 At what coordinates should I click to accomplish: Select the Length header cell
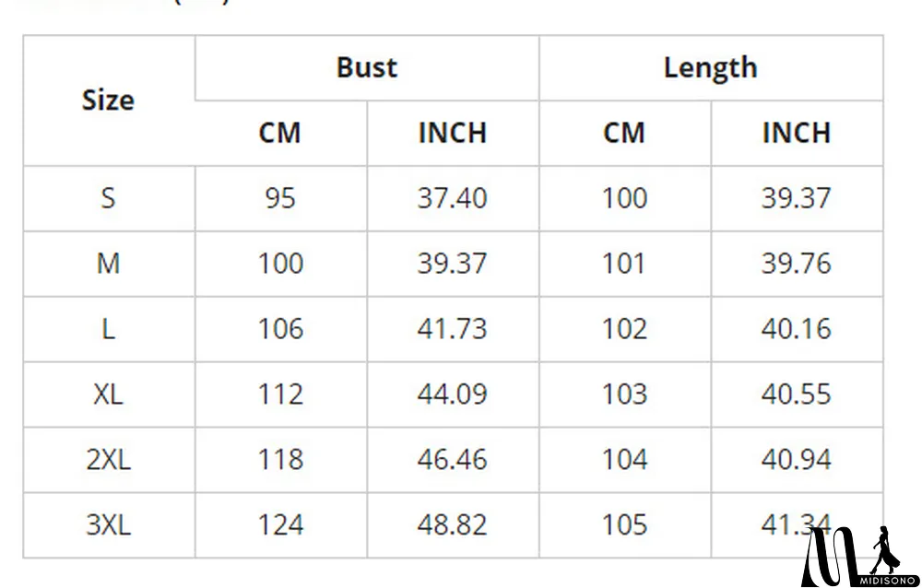click(x=710, y=67)
